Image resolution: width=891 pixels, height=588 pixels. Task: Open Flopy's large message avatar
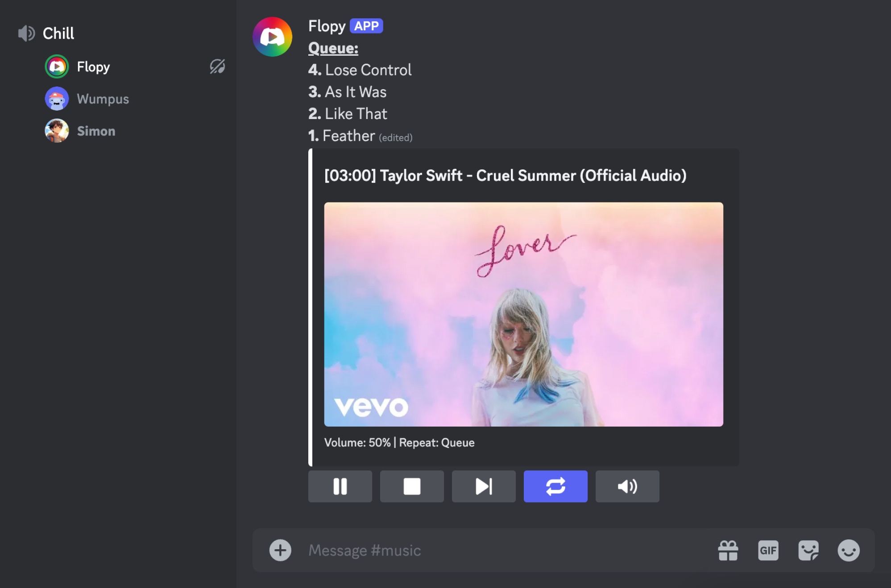pos(273,37)
